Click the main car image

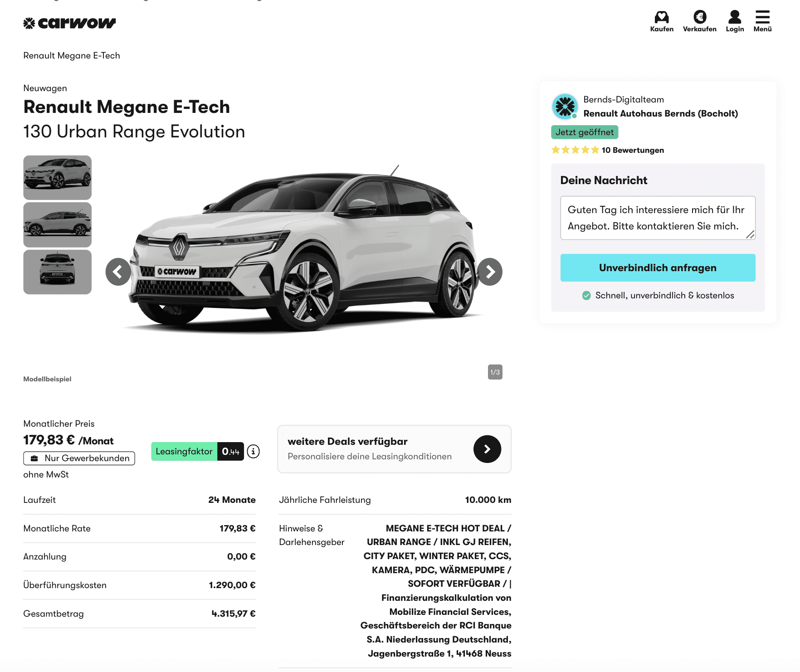tap(304, 249)
